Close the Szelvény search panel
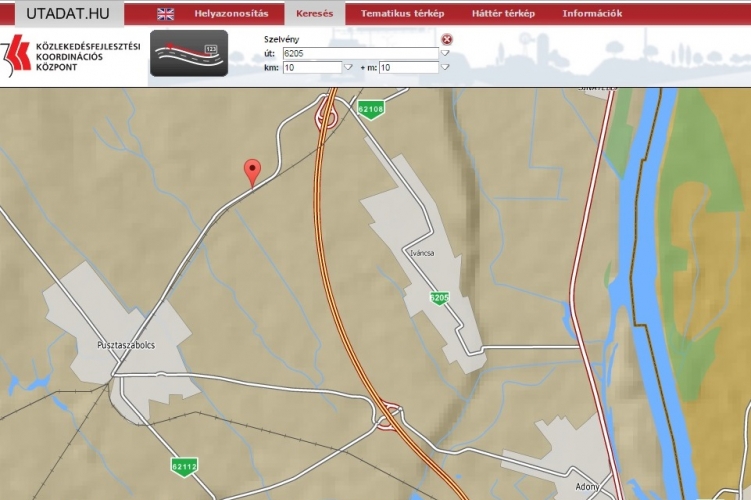This screenshot has width=751, height=500. point(447,39)
